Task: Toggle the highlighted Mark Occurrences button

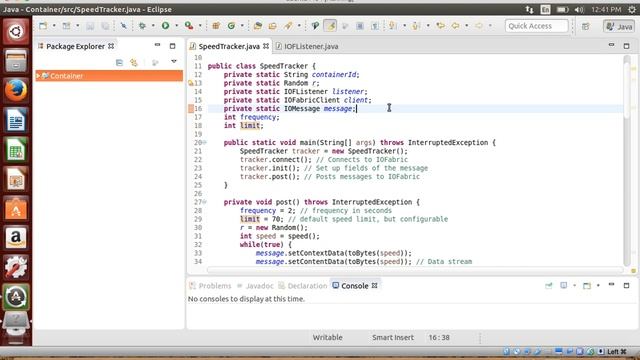Action: pos(330,26)
